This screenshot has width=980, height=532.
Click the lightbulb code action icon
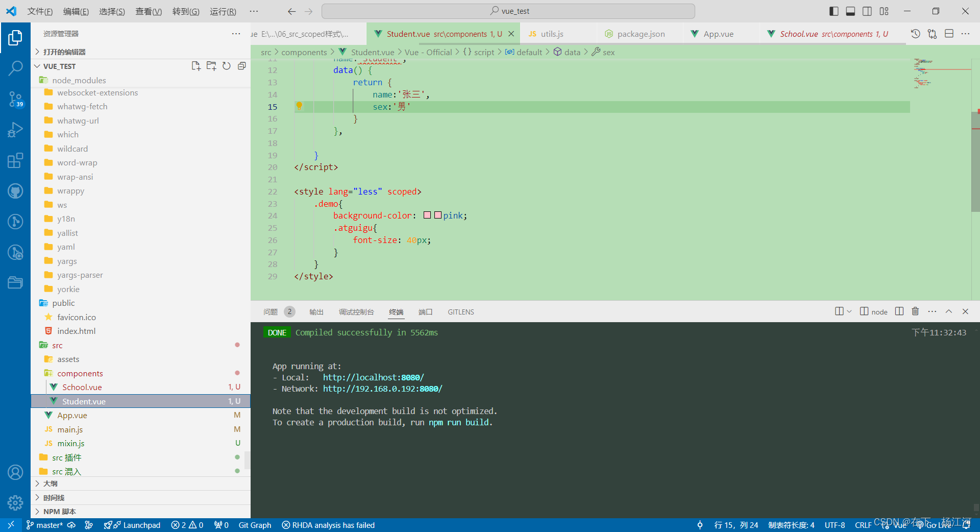[299, 106]
